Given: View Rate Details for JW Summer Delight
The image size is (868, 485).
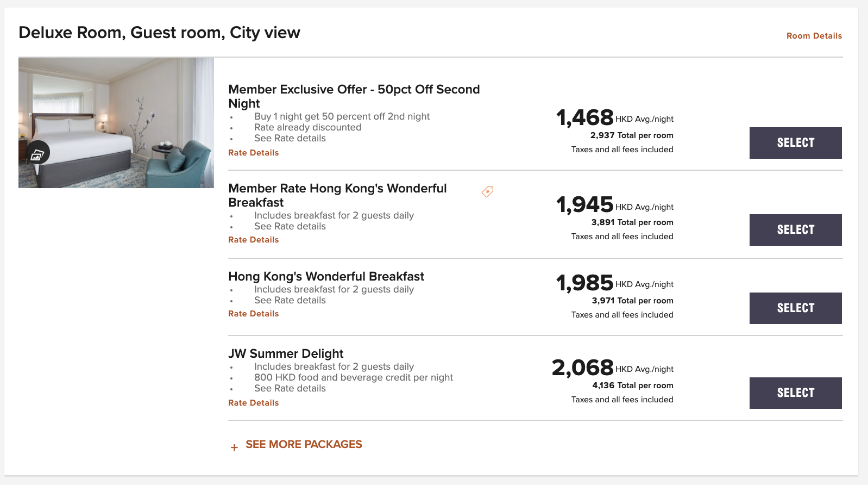Looking at the screenshot, I should (253, 403).
